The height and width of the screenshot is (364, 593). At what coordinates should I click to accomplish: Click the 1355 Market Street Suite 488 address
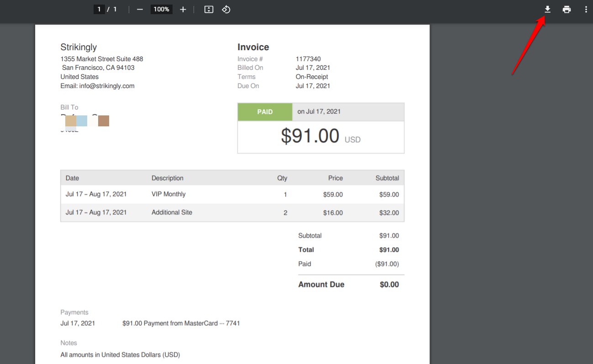pyautogui.click(x=102, y=59)
